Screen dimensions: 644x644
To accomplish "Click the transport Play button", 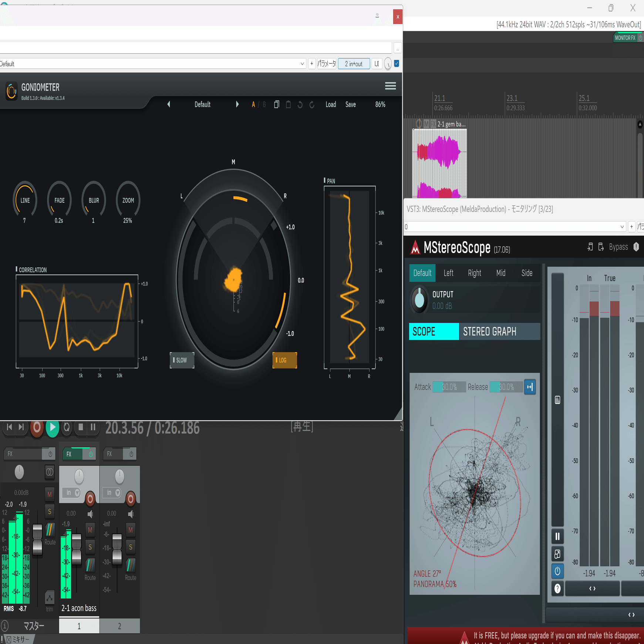I will pyautogui.click(x=52, y=428).
